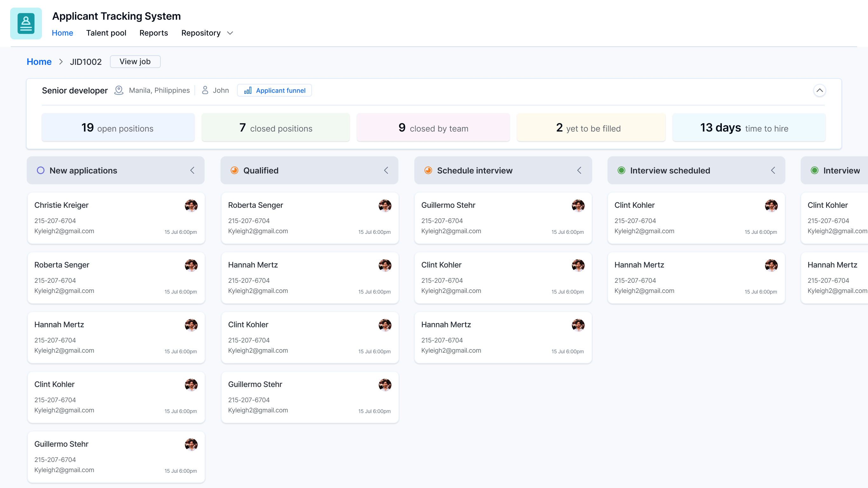Click the bar chart icon in Applicant funnel
Image resolution: width=868 pixels, height=488 pixels.
pyautogui.click(x=248, y=90)
